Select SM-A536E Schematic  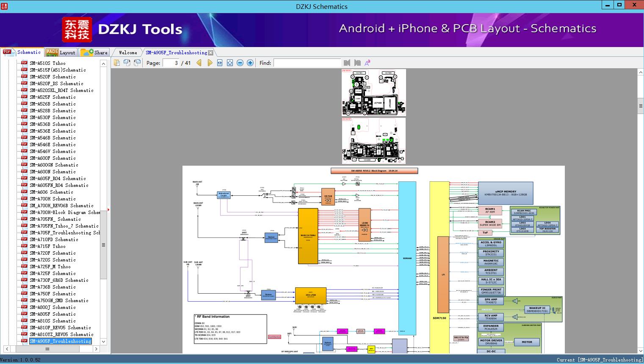[53, 131]
